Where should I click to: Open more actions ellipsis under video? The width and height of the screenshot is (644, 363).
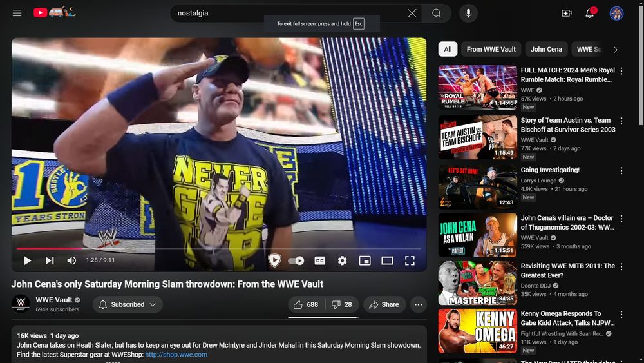pyautogui.click(x=418, y=304)
